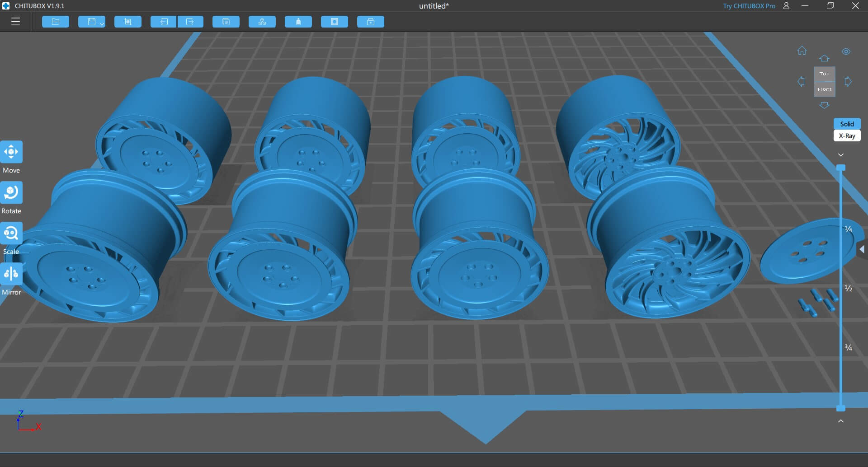
Task: Select the Rotate tool
Action: [11, 193]
